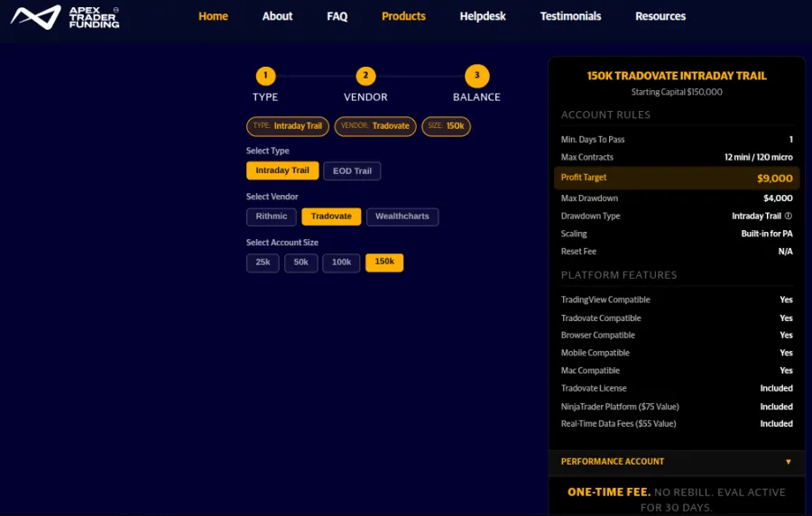The image size is (812, 516).
Task: Click the Profit Target $9,000 row
Action: tap(677, 178)
